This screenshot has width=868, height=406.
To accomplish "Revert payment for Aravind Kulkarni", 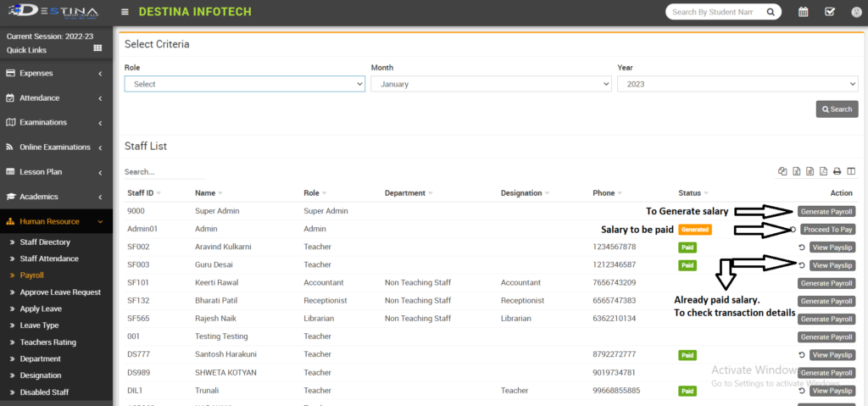I will (x=802, y=247).
